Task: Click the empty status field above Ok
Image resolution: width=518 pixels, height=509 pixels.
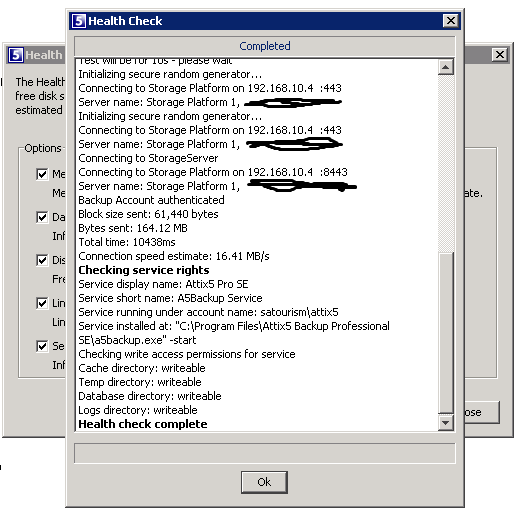Action: (x=265, y=453)
